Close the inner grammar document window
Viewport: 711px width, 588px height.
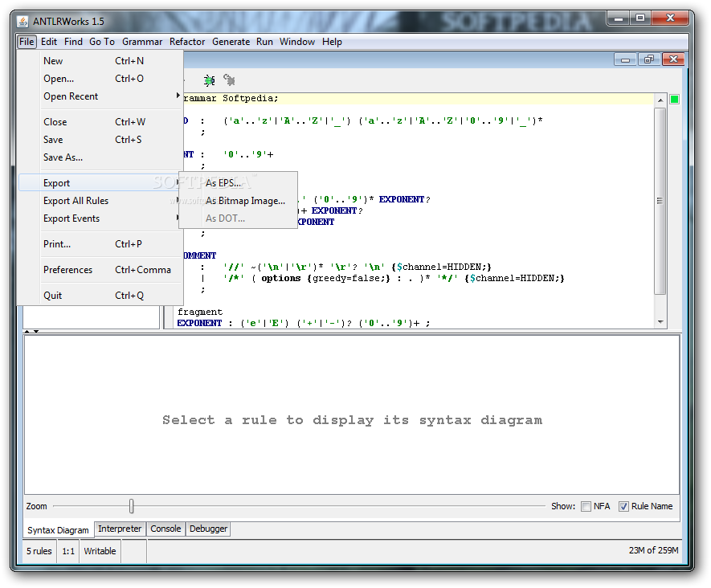coord(673,59)
